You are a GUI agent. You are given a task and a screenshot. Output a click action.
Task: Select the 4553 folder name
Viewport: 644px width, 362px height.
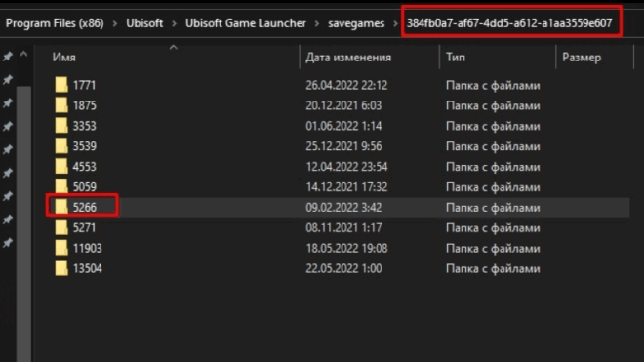(84, 167)
